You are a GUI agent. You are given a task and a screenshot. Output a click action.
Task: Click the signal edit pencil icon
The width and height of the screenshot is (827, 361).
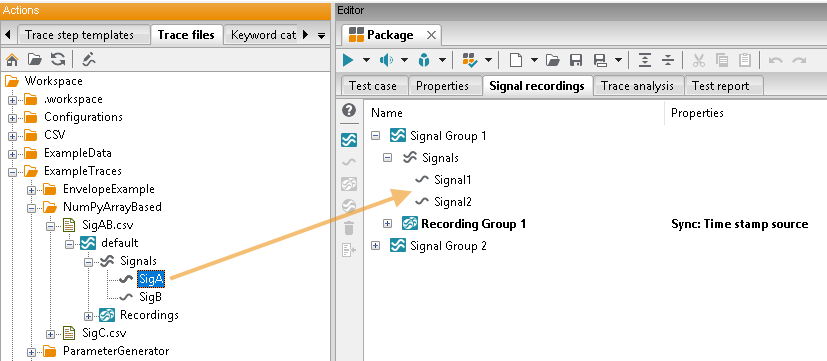coord(89,59)
